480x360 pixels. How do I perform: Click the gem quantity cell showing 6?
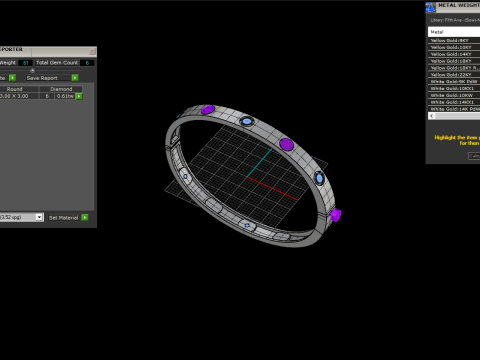point(47,96)
